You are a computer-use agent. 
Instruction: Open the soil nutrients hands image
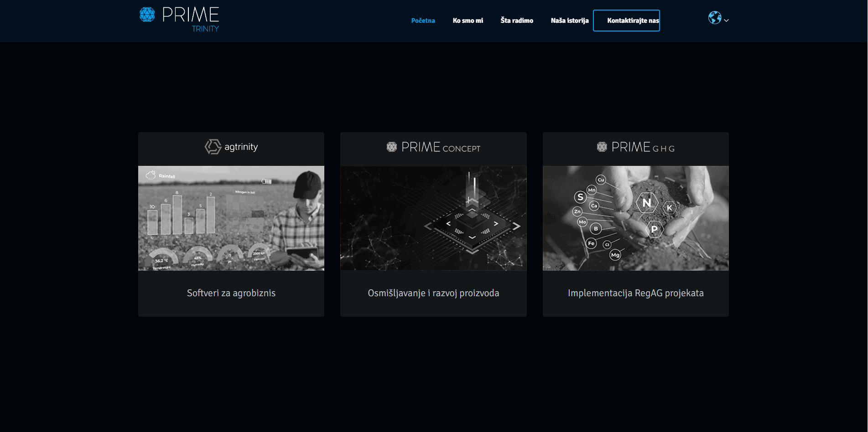pos(635,218)
